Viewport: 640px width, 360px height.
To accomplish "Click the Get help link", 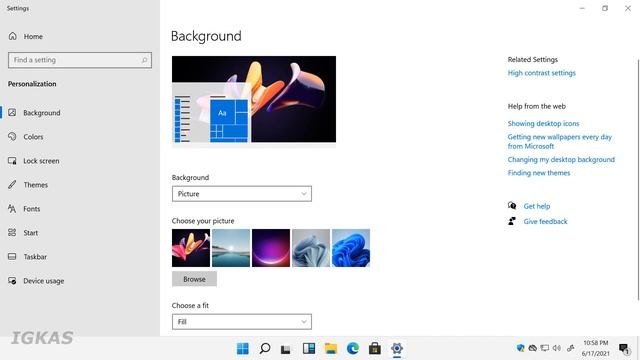I will [537, 206].
